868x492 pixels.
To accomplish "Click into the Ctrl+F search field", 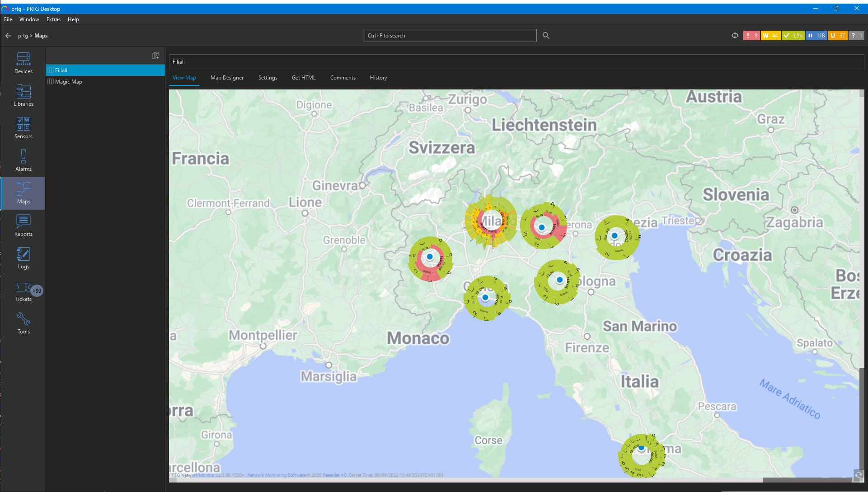I will click(450, 36).
